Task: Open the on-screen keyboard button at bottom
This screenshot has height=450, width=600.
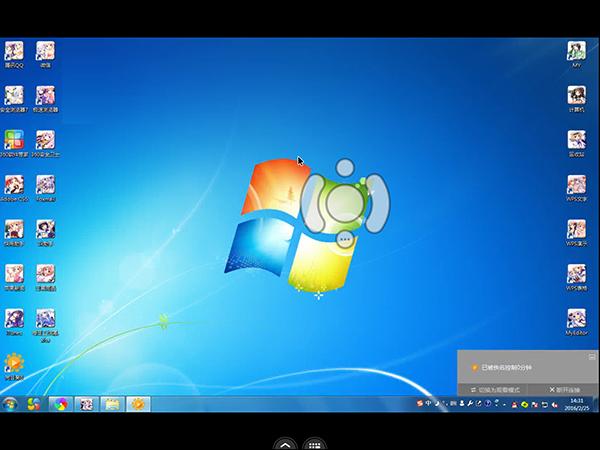Action: 315,444
